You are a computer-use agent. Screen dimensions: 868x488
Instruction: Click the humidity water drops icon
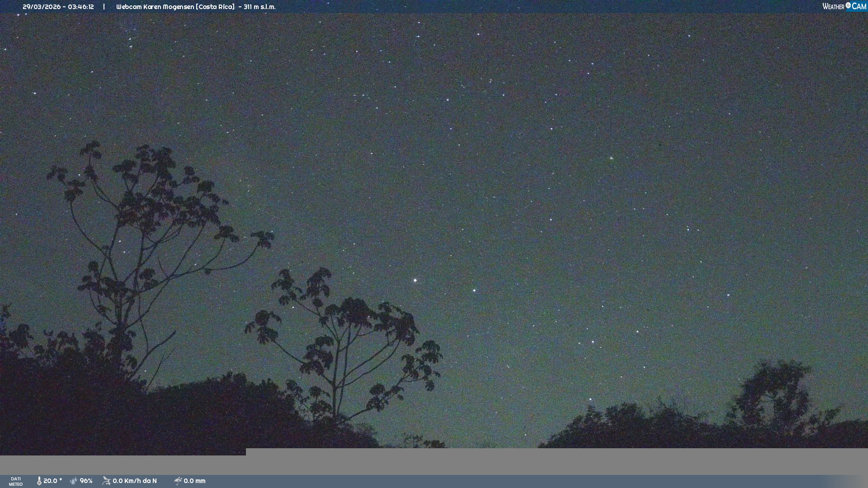tap(74, 481)
